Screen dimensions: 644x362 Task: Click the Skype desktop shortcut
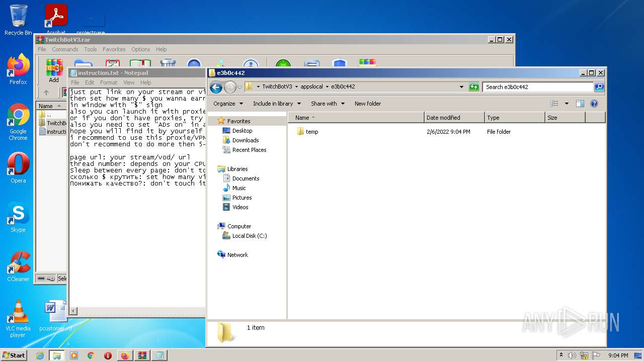[x=18, y=217]
